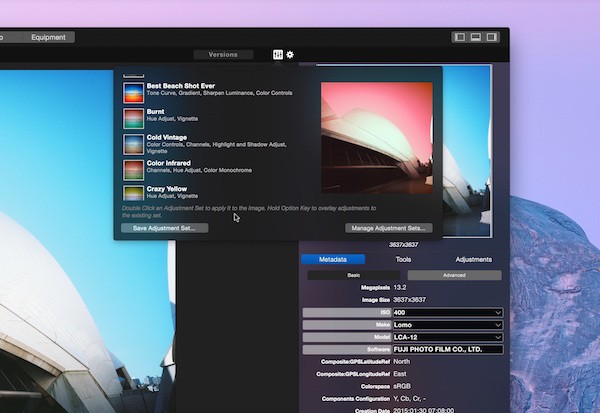The height and width of the screenshot is (413, 600).
Task: Toggle the left sidebar panel icon
Action: click(460, 37)
